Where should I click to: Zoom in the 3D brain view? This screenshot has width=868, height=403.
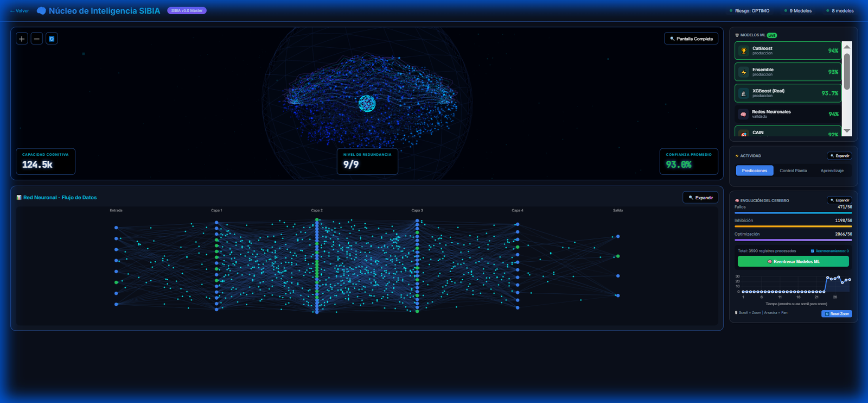point(22,39)
